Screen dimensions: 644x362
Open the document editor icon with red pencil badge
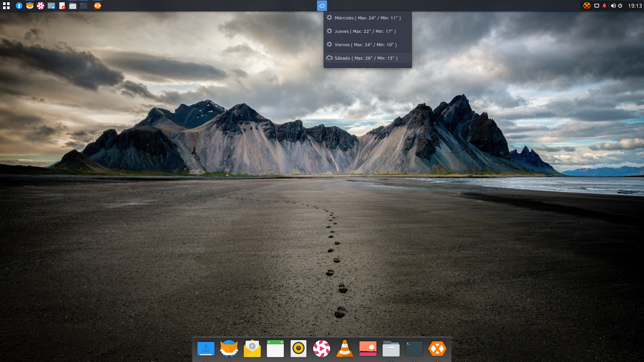point(62,6)
